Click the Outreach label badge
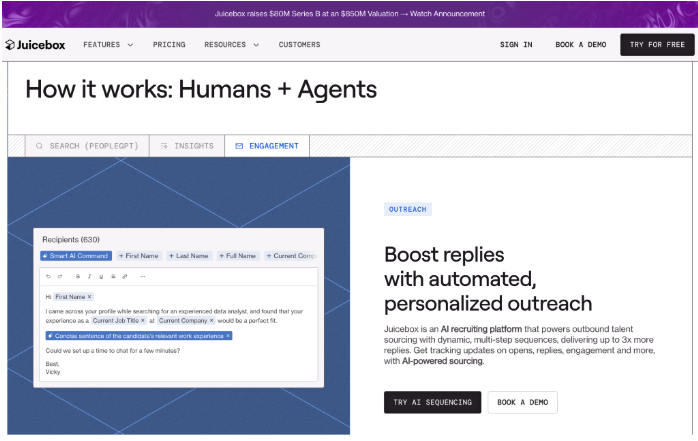The height and width of the screenshot is (441, 698). click(407, 209)
